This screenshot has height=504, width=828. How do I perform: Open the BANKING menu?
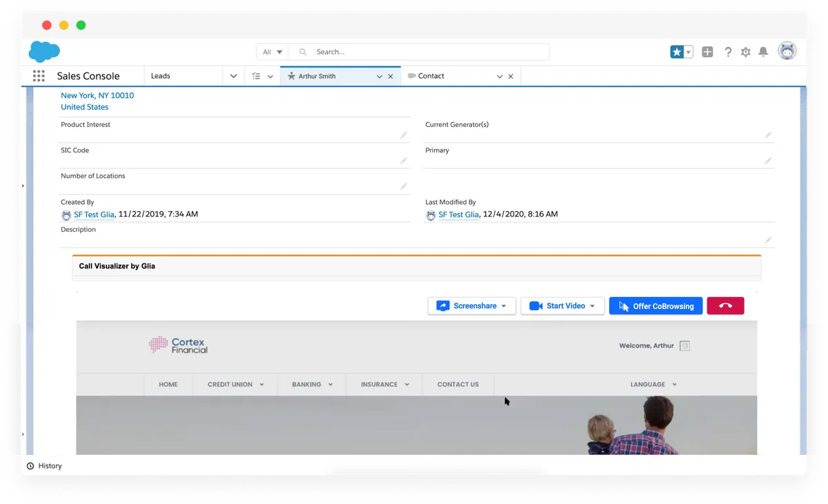coord(312,385)
